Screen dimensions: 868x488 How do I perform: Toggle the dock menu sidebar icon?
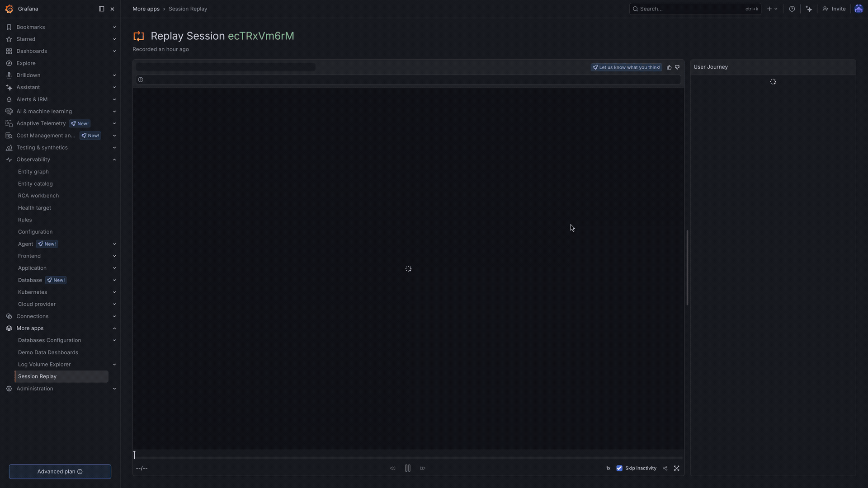tap(101, 9)
